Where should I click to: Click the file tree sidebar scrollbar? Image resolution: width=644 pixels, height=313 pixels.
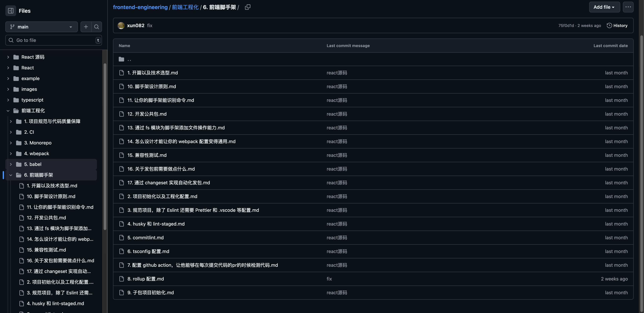tap(105, 146)
